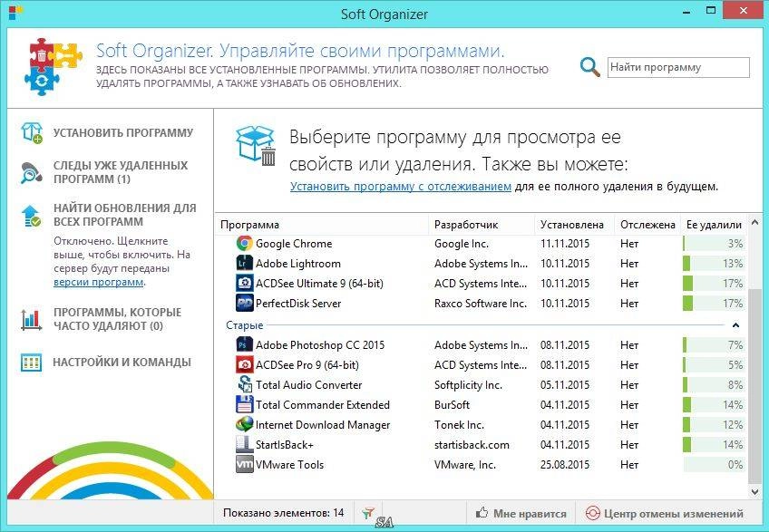Click the undo center lifebuoy icon
The height and width of the screenshot is (532, 769).
(x=593, y=513)
